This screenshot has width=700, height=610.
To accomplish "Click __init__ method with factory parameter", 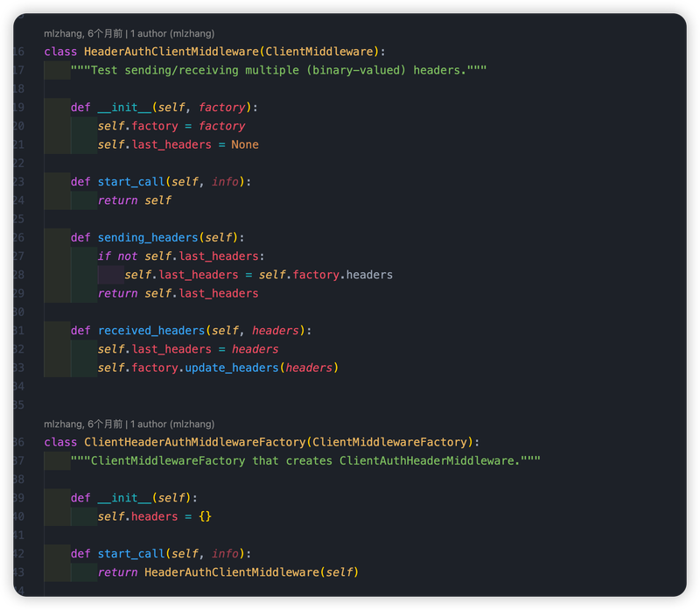I will (x=164, y=108).
